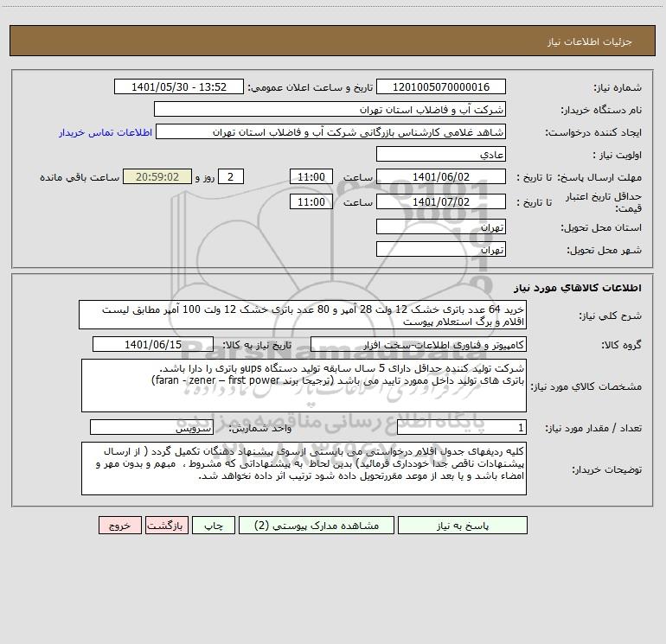Click label تاریخ و ساعت اعلان عمومی
The height and width of the screenshot is (644, 666).
[x=310, y=87]
